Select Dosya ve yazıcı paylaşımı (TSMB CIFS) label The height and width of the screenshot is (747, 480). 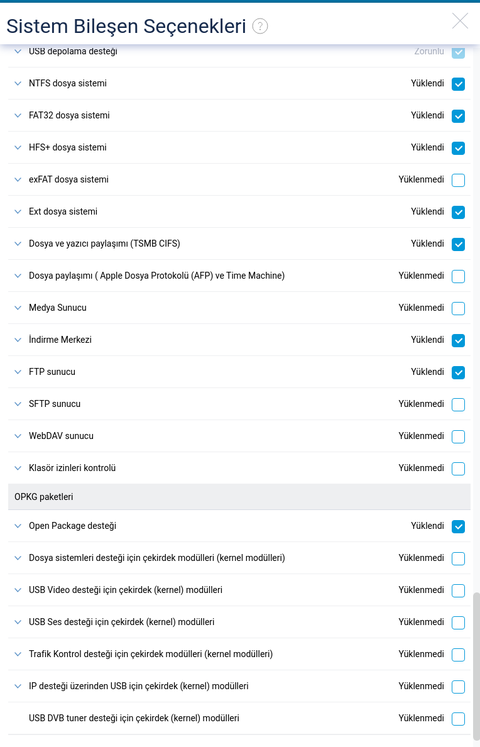click(x=104, y=243)
